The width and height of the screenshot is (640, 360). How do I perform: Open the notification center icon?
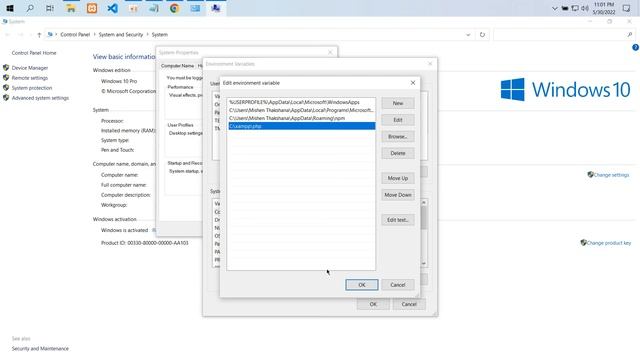click(627, 8)
